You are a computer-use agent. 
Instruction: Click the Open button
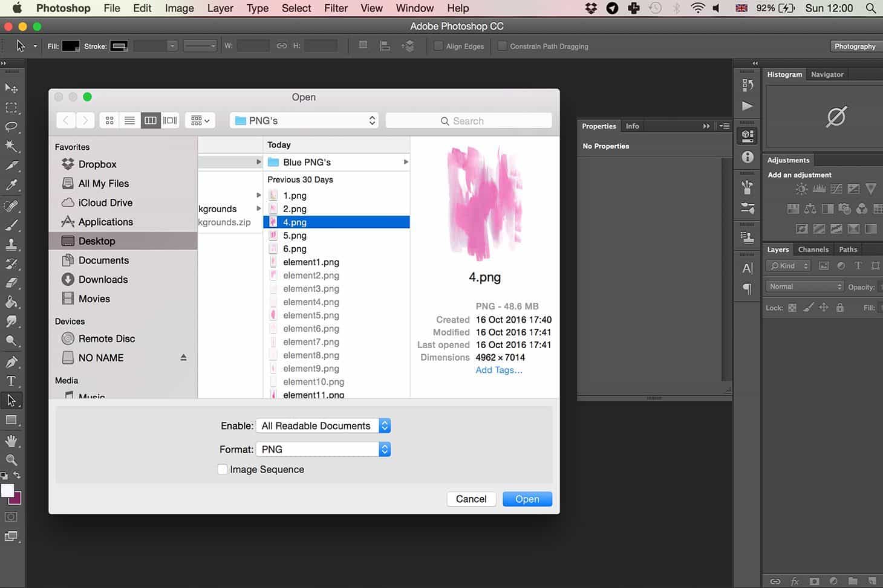click(x=527, y=499)
